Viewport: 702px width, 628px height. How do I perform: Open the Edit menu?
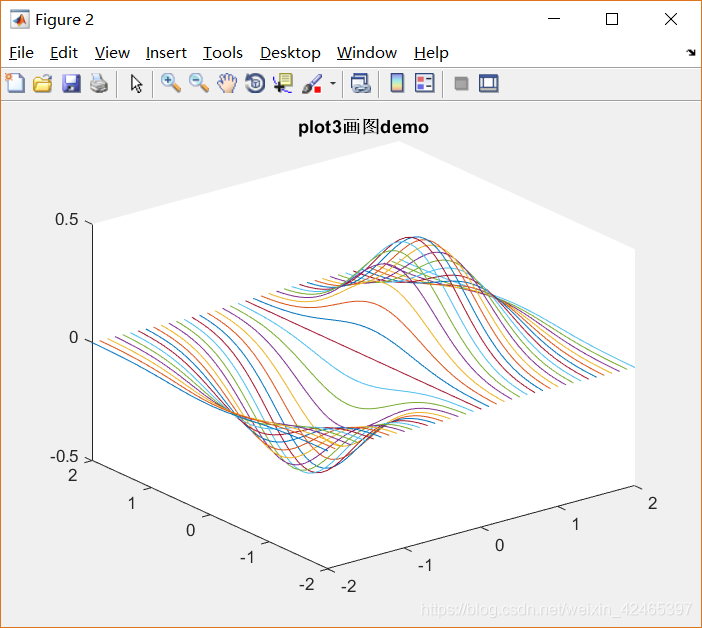pyautogui.click(x=64, y=53)
